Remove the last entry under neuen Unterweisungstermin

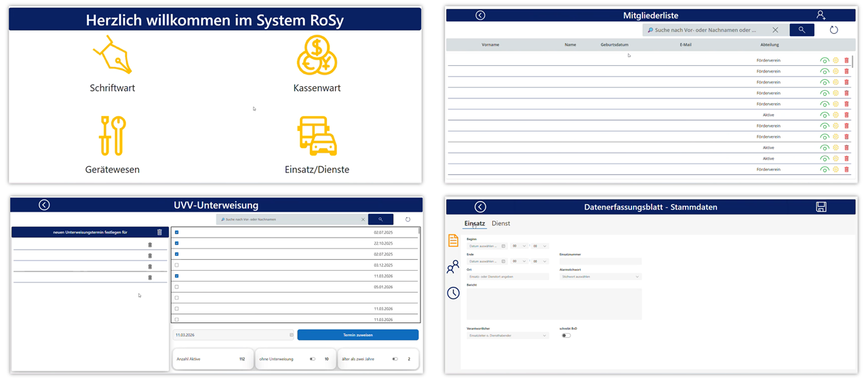click(150, 278)
